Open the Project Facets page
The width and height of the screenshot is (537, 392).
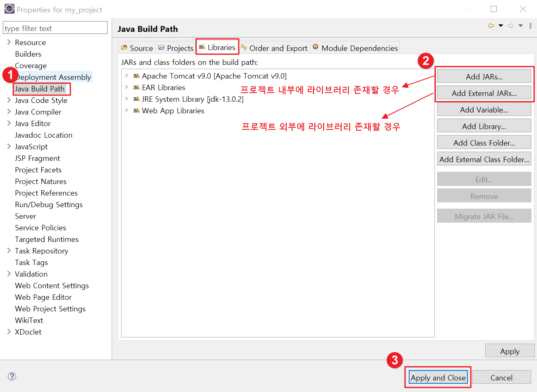(38, 170)
